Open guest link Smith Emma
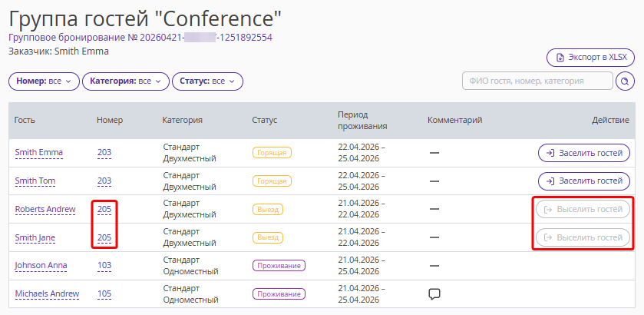644x315 pixels. 39,153
